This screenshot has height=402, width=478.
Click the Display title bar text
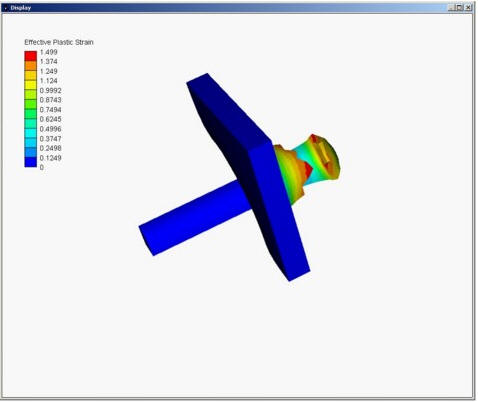[21, 8]
